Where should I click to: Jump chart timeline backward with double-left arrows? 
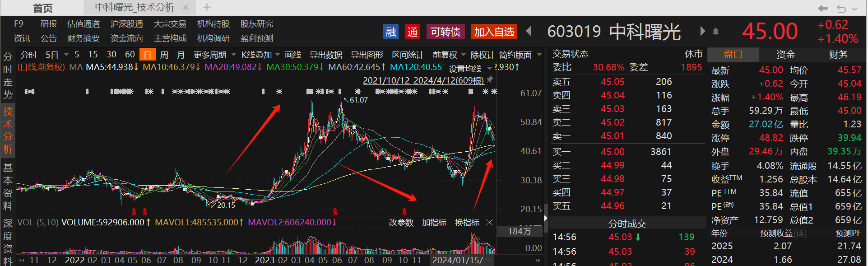click(x=22, y=261)
